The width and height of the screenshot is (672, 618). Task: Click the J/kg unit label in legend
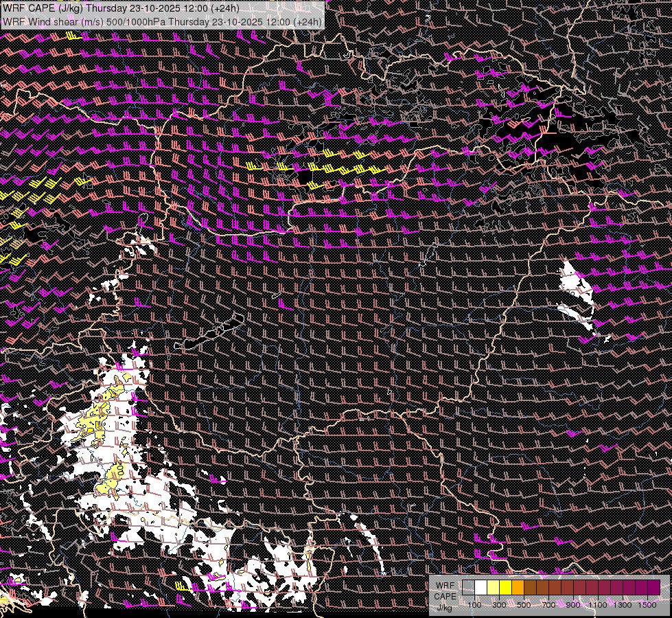tap(445, 607)
